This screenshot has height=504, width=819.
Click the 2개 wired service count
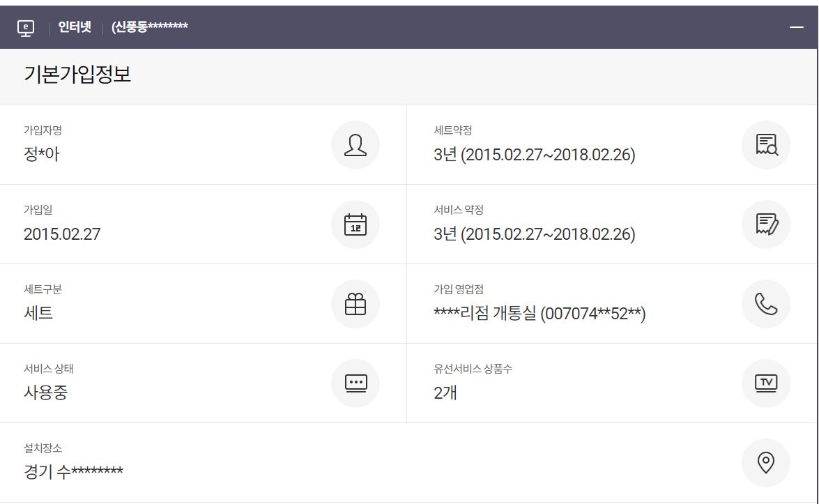445,393
